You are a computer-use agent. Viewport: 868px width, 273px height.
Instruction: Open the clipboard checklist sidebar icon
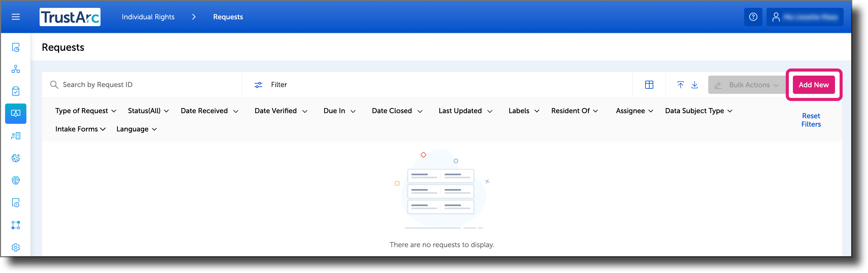pos(15,91)
